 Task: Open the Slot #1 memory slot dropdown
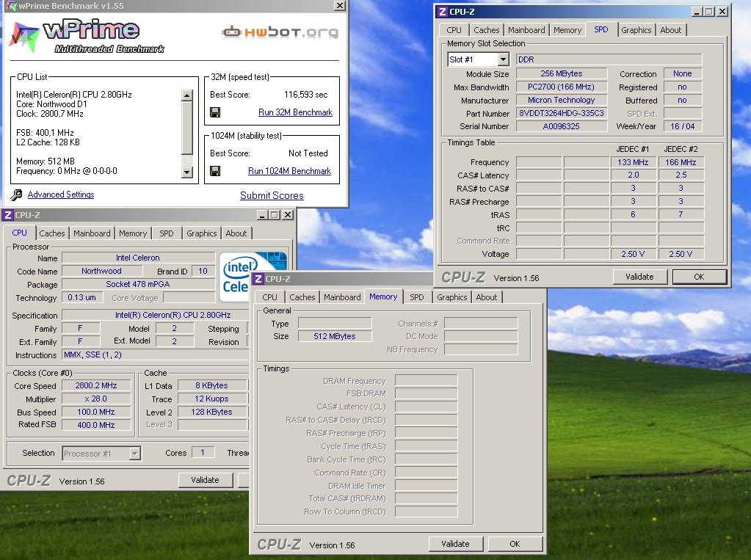pyautogui.click(x=503, y=59)
